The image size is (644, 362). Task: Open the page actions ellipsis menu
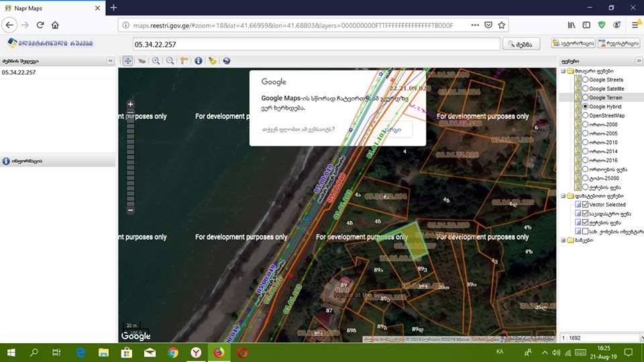pos(475,25)
